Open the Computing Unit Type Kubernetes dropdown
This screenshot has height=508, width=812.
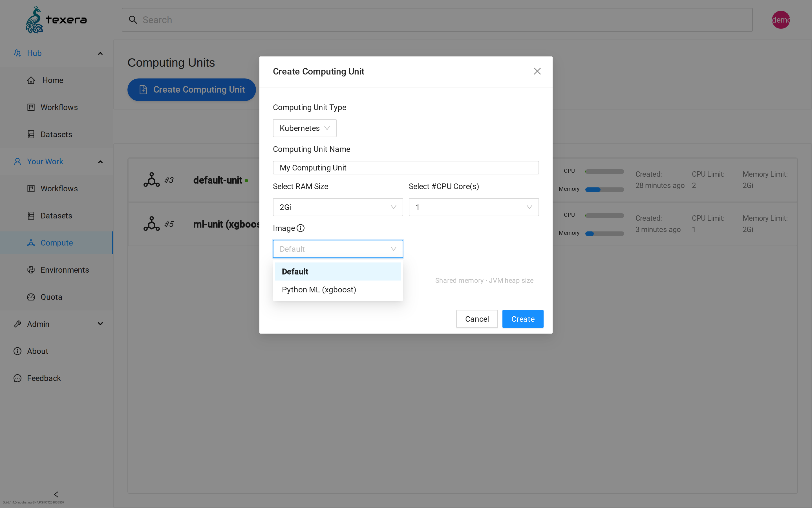304,128
